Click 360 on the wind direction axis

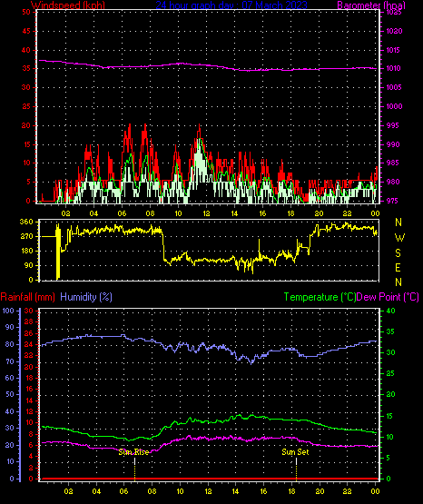[x=26, y=222]
